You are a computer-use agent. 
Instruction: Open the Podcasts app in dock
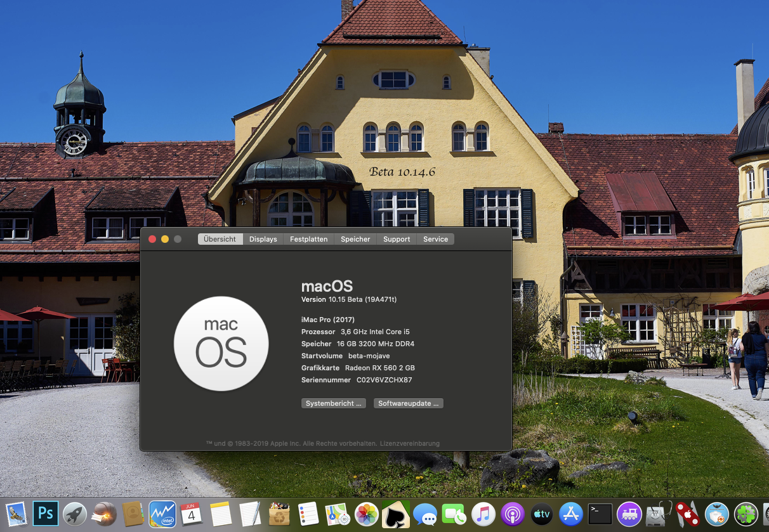513,514
